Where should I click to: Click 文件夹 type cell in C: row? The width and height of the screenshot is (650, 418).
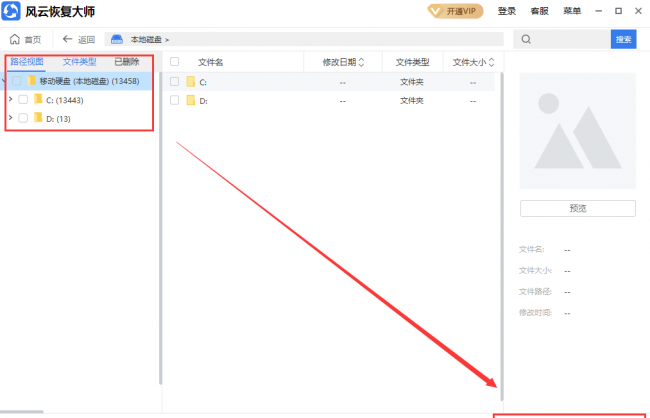412,82
